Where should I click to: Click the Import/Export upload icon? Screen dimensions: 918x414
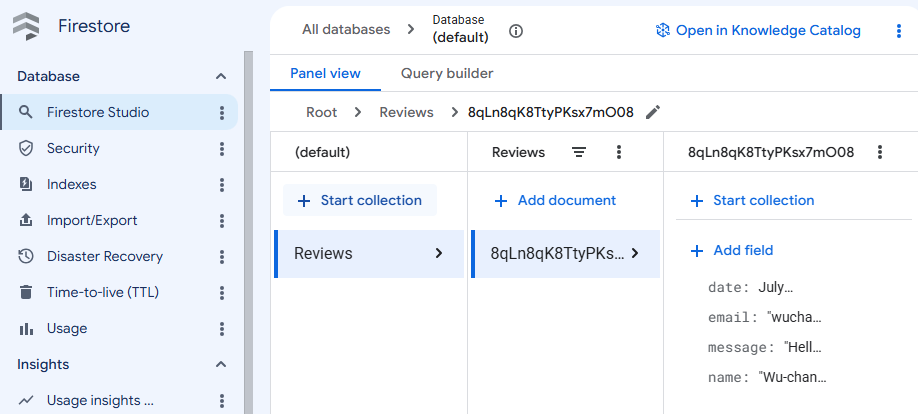26,221
